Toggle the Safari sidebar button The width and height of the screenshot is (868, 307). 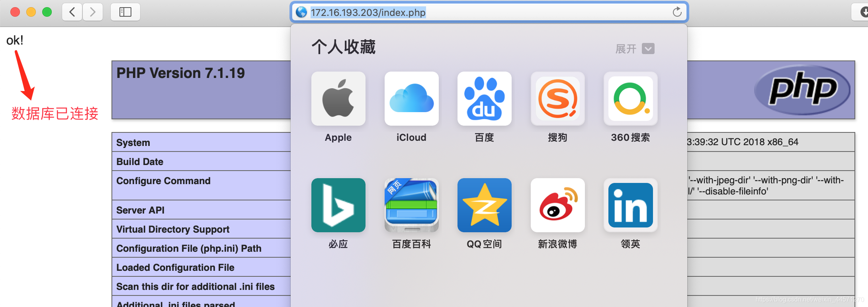tap(125, 12)
